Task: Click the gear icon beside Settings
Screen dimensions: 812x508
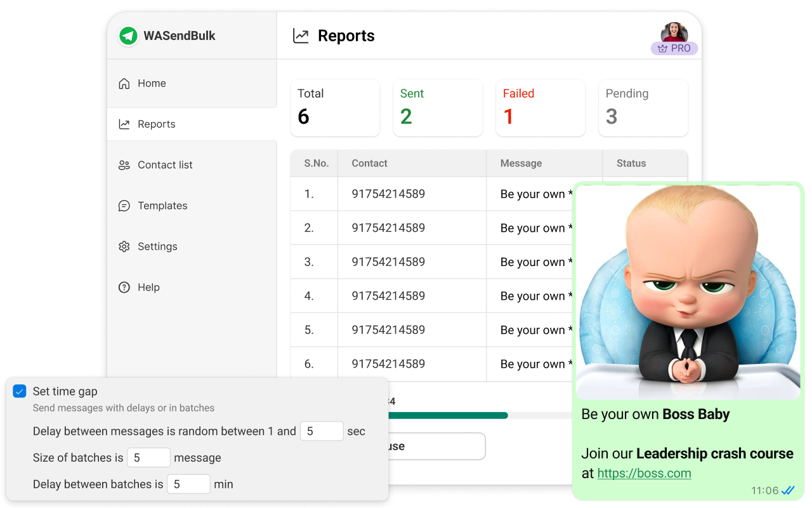Action: point(124,246)
